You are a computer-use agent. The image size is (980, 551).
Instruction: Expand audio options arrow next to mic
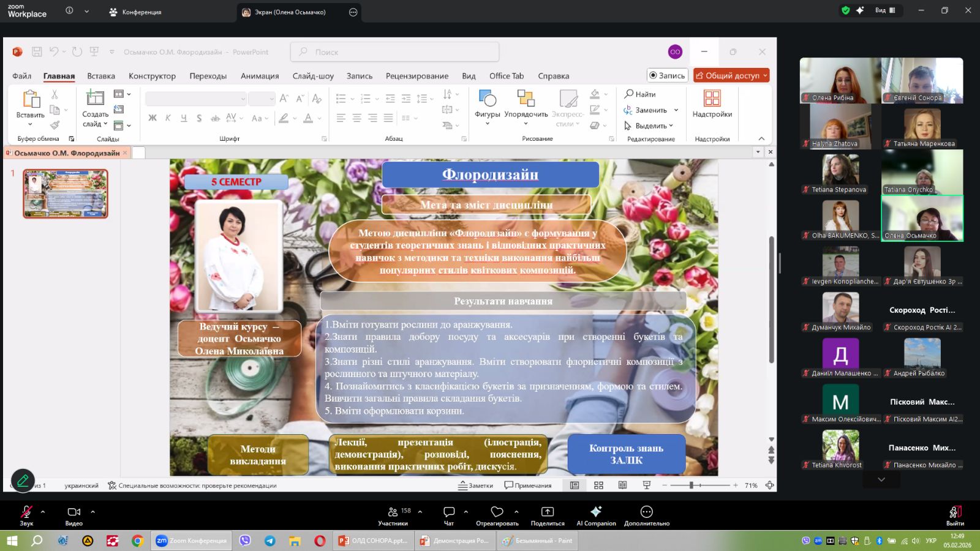[43, 512]
